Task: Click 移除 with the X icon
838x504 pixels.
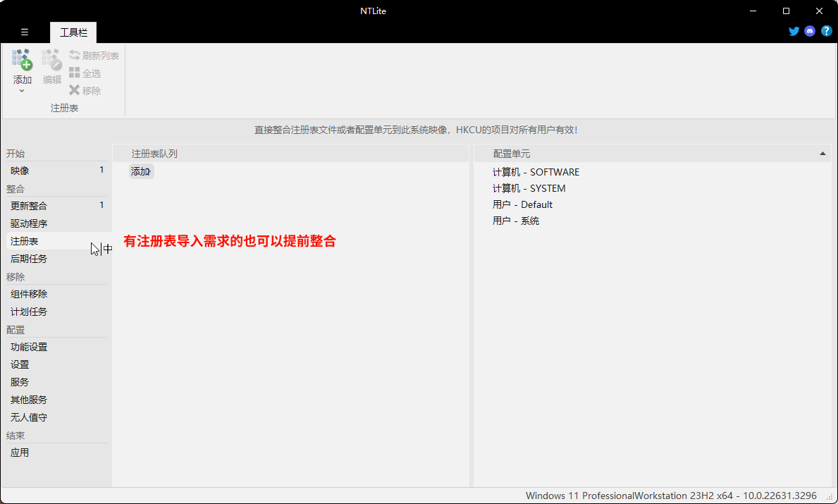Action: tap(85, 91)
